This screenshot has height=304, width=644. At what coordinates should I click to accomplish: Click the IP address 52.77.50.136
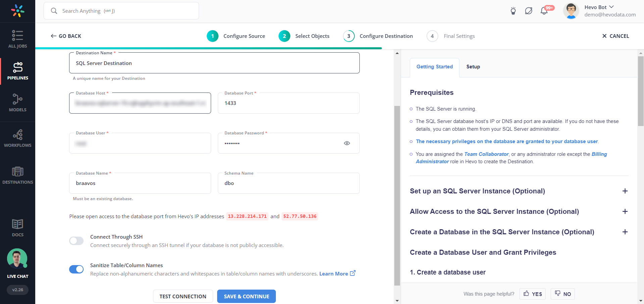(x=300, y=216)
